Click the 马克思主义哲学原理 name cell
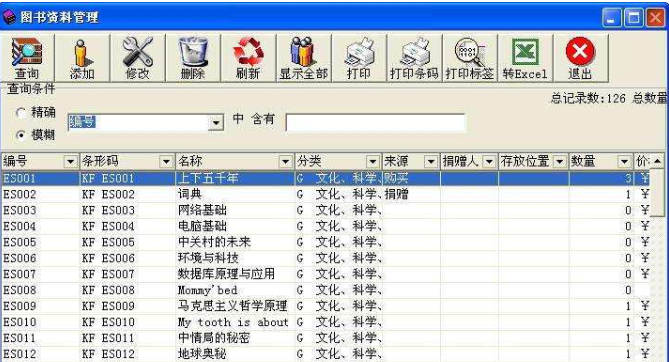The image size is (669, 362). pos(235,306)
